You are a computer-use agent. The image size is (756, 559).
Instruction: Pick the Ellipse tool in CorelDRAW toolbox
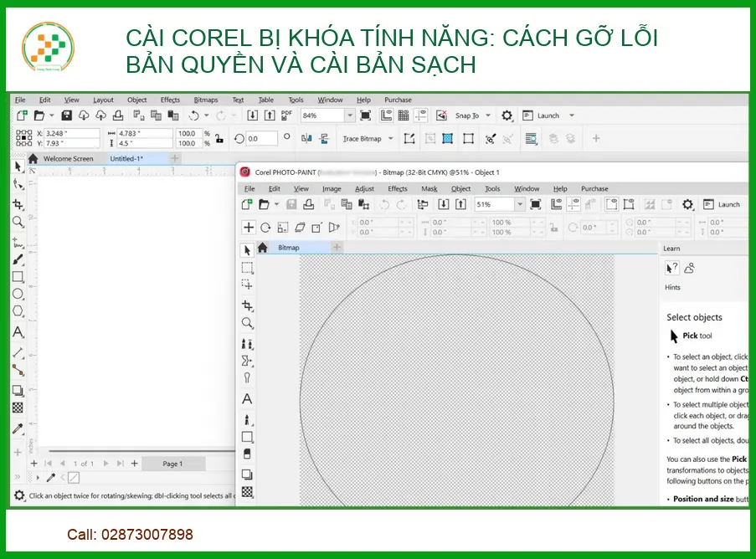18,295
